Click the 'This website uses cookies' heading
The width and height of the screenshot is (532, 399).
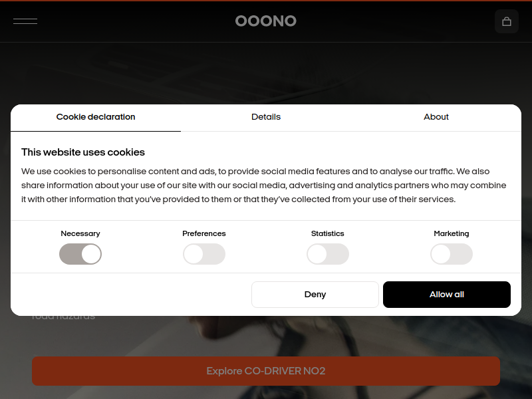pos(83,152)
